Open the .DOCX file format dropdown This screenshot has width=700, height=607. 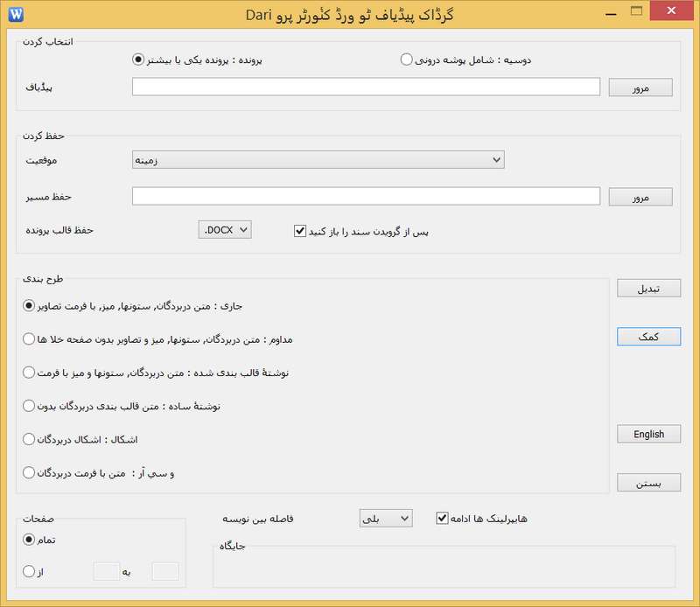coord(225,230)
